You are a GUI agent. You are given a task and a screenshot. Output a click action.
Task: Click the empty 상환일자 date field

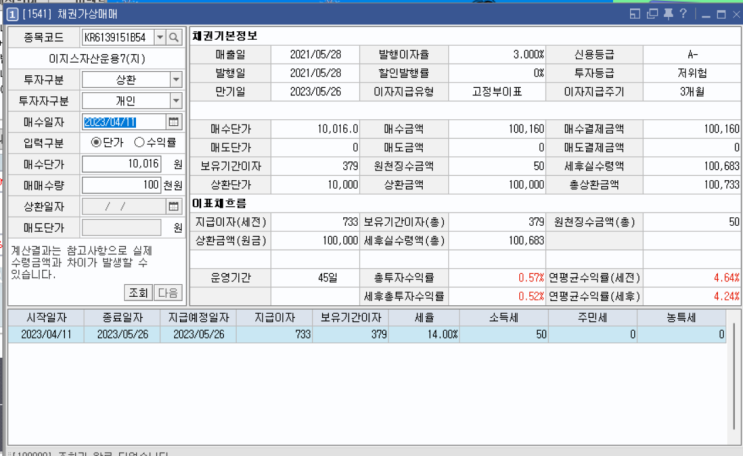point(124,207)
